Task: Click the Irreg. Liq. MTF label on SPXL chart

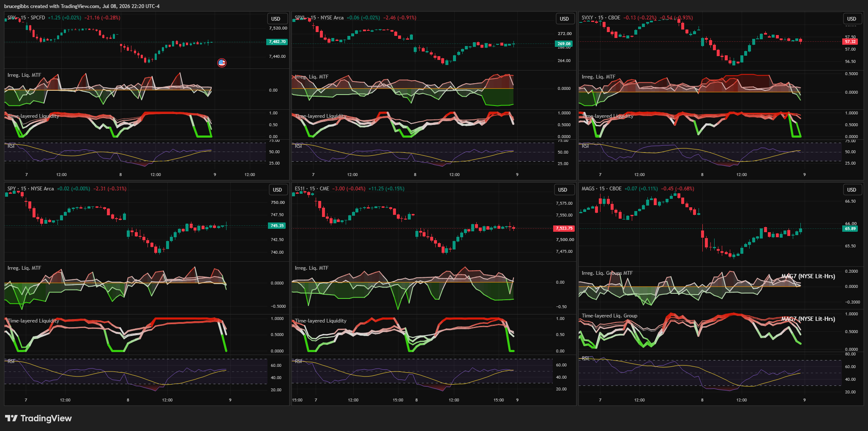Action: click(x=311, y=77)
